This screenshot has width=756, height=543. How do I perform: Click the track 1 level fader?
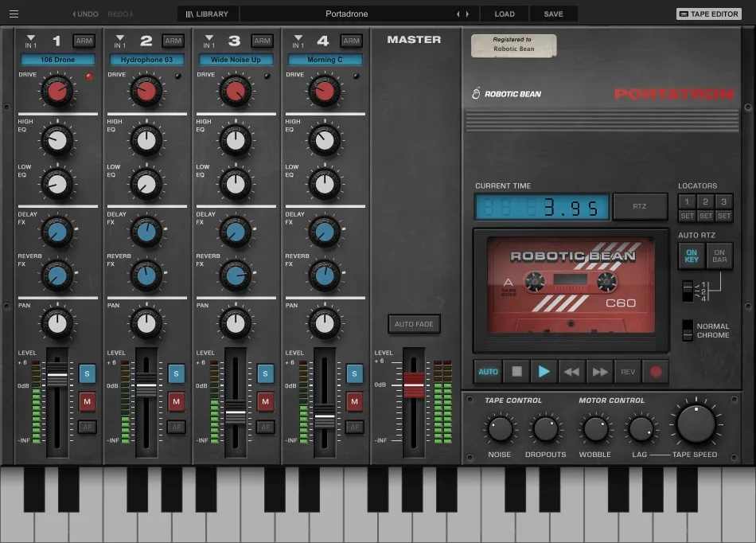pos(57,375)
